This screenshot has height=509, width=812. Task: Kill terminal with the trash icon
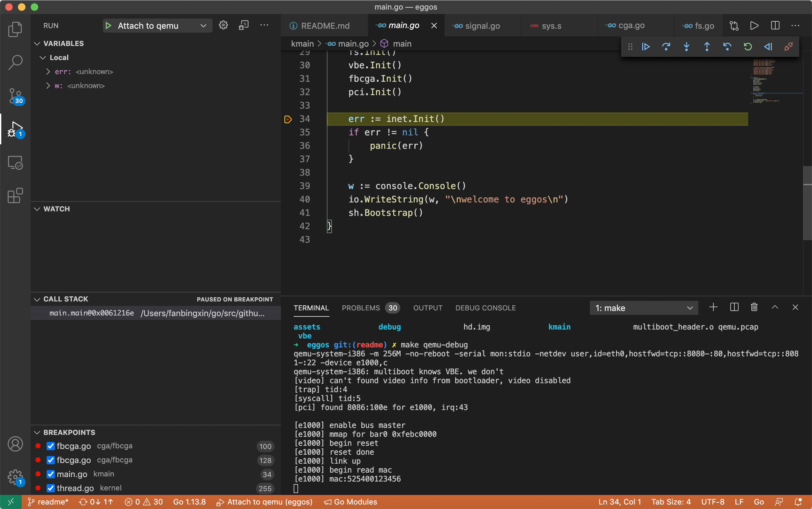754,308
